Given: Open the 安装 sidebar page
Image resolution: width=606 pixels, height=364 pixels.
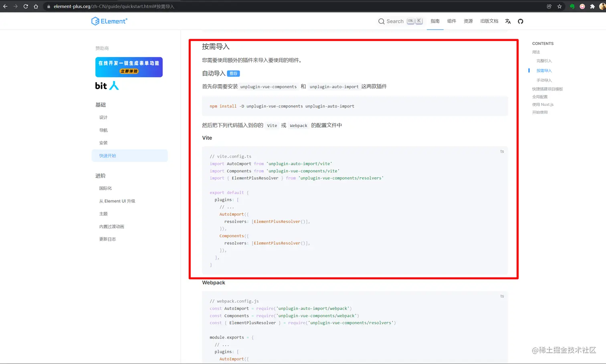Looking at the screenshot, I should coord(103,143).
